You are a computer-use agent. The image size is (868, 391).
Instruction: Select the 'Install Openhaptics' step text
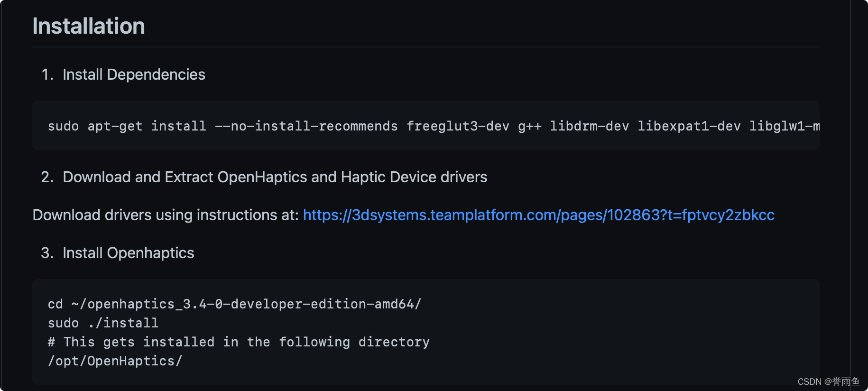click(128, 253)
